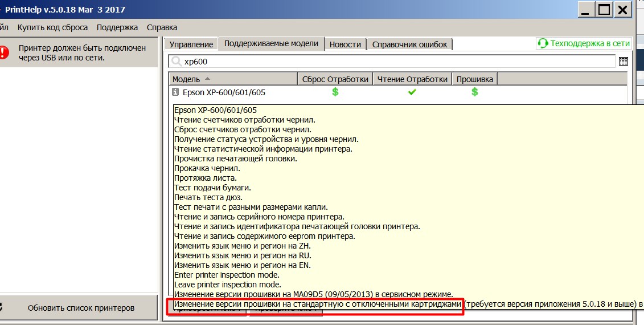Click line Чтение и запись идентификатора печатающей головки
The image size is (644, 325).
pyautogui.click(x=297, y=227)
